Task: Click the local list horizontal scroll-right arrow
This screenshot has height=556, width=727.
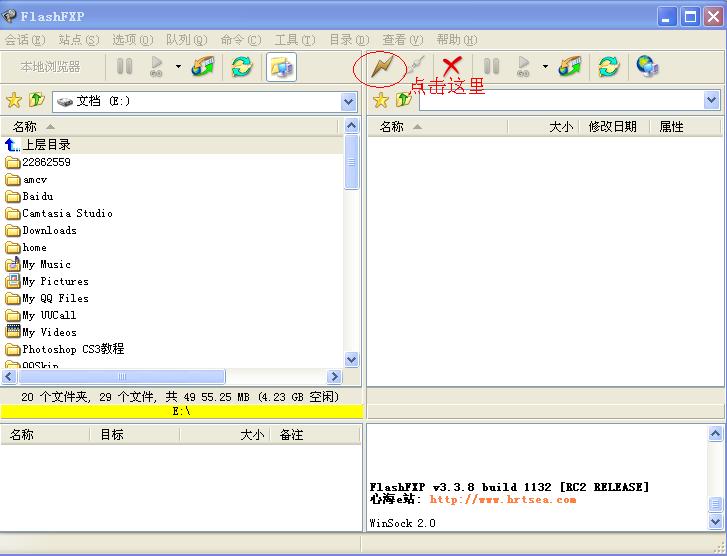Action: pyautogui.click(x=334, y=377)
